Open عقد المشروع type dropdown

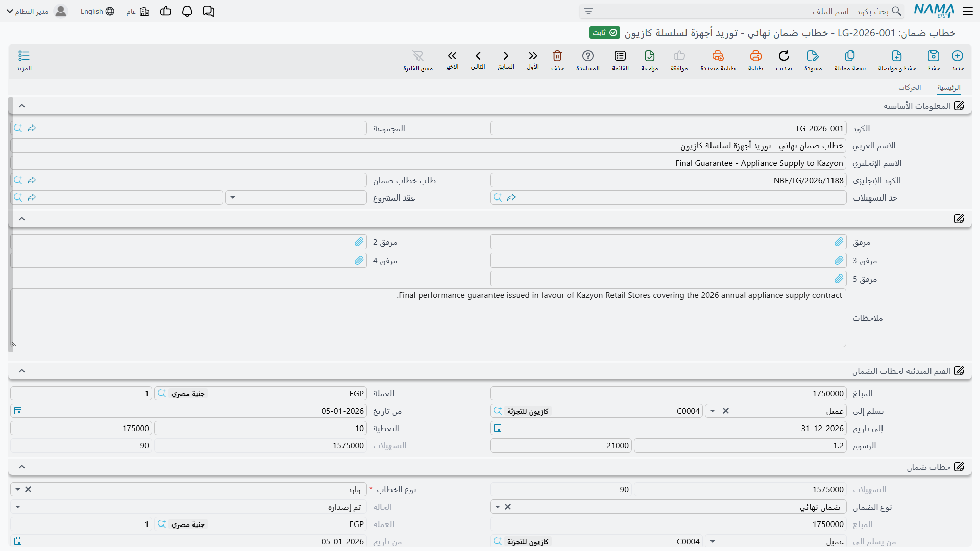233,197
